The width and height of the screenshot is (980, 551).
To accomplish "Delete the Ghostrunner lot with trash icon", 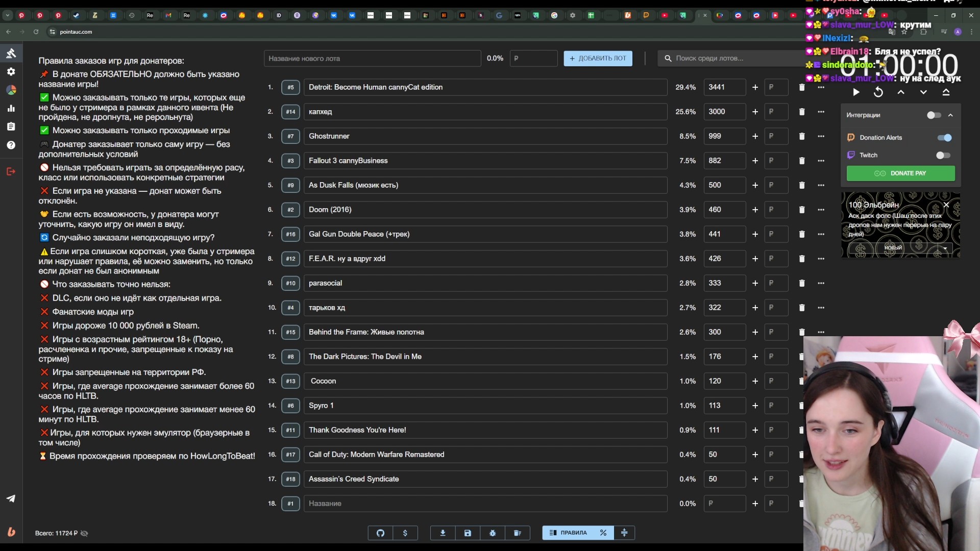I will (x=802, y=136).
